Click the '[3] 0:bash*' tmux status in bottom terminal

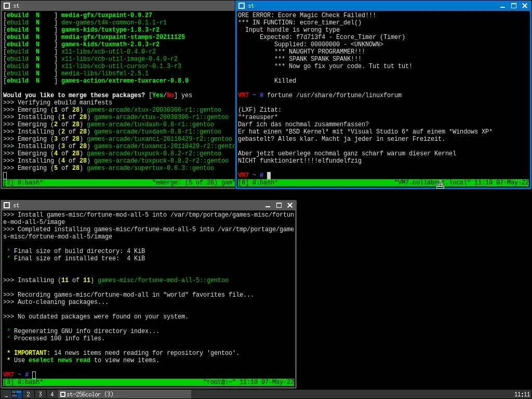click(x=23, y=382)
